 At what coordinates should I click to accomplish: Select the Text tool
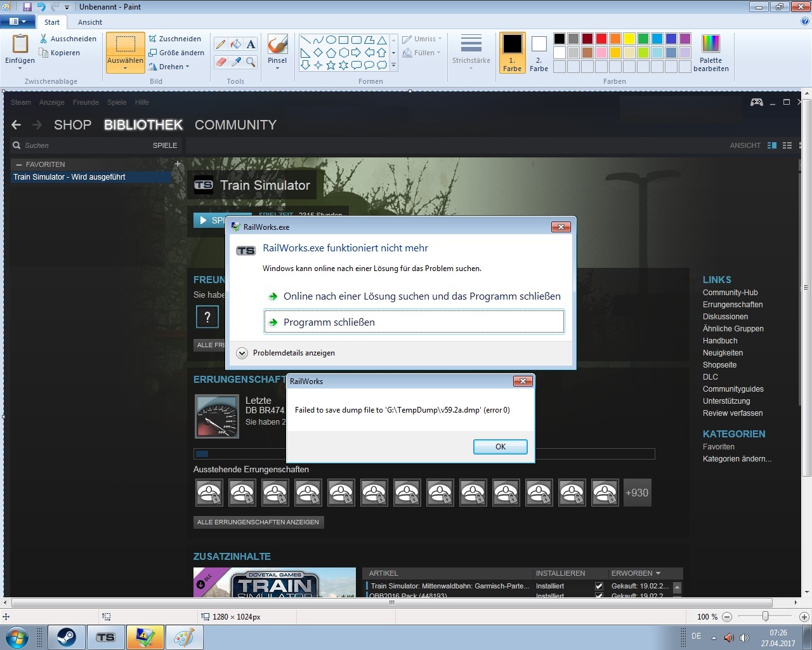pos(251,44)
